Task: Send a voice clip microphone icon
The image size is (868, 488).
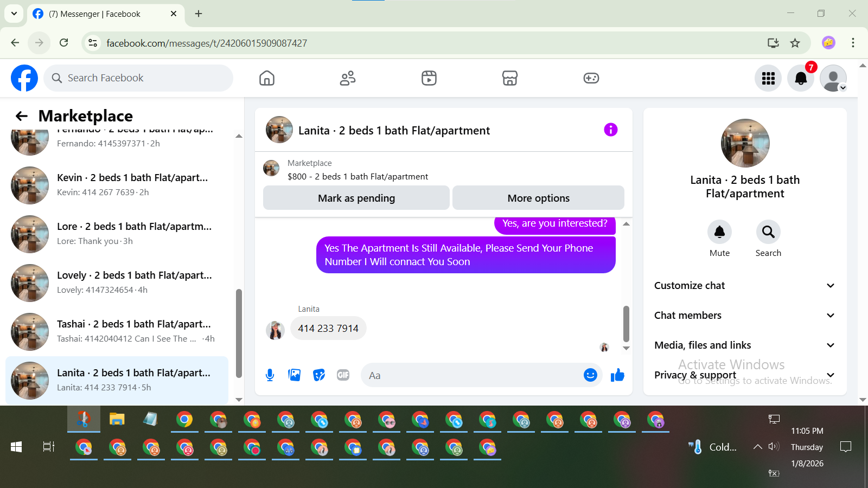Action: pyautogui.click(x=270, y=375)
